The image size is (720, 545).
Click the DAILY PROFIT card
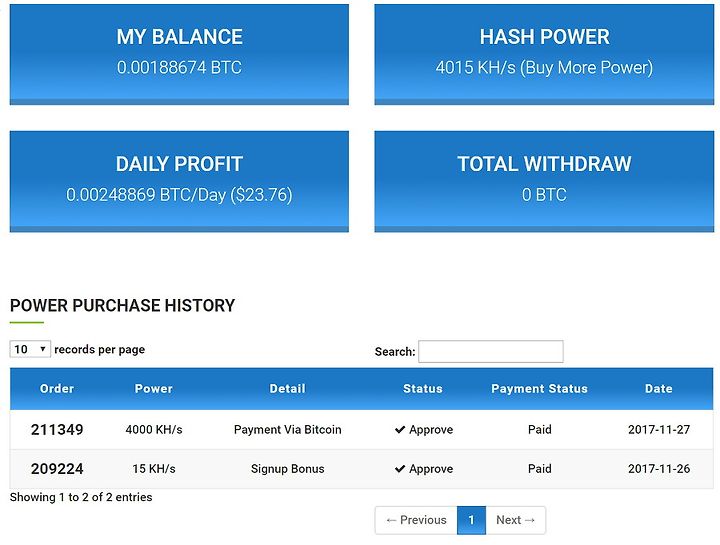(x=179, y=181)
